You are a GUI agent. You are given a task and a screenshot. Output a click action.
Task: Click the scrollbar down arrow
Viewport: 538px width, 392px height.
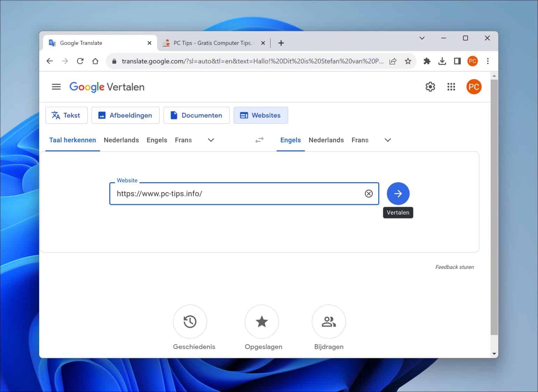(494, 354)
